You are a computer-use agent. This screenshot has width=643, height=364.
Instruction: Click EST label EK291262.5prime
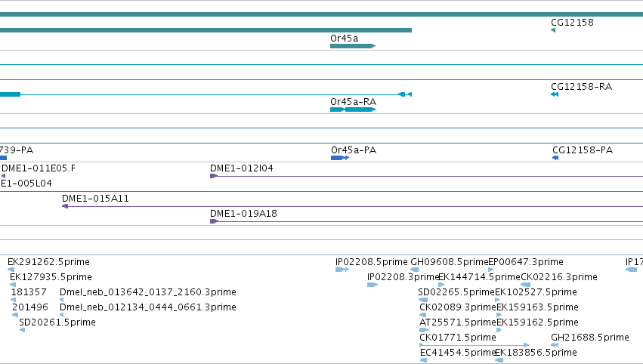click(x=48, y=261)
